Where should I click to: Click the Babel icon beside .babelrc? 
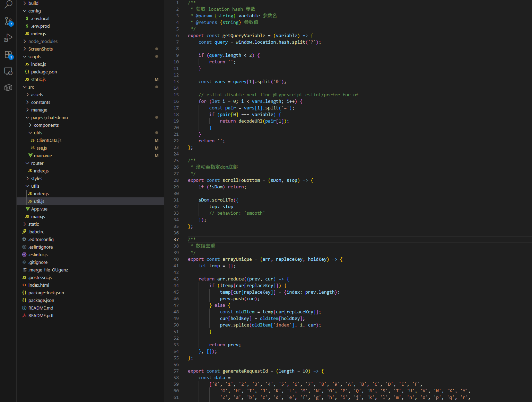(x=24, y=232)
